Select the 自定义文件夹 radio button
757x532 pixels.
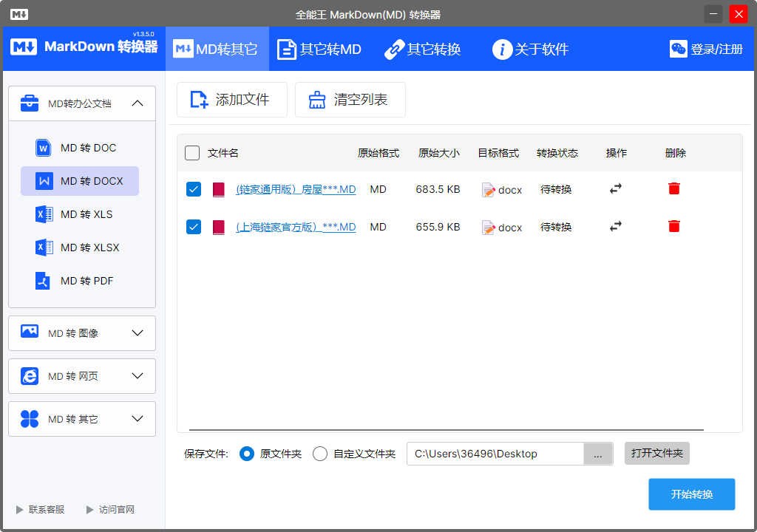pos(320,454)
